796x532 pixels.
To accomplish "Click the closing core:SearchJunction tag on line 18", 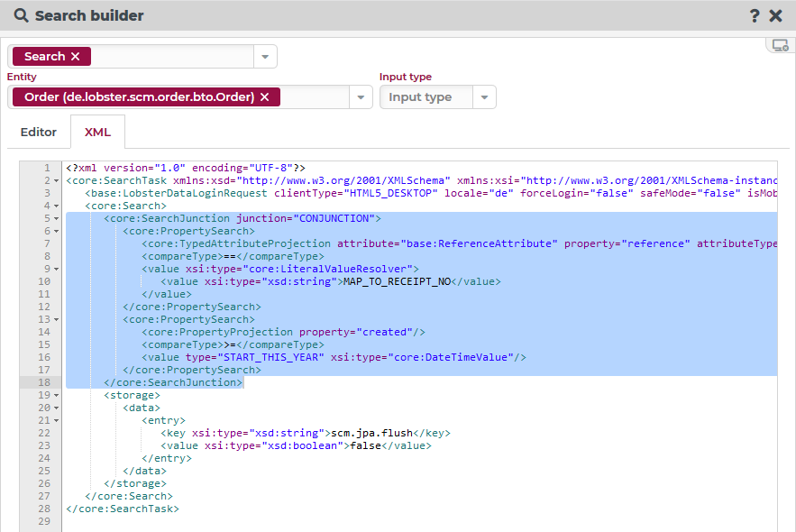I will [173, 382].
